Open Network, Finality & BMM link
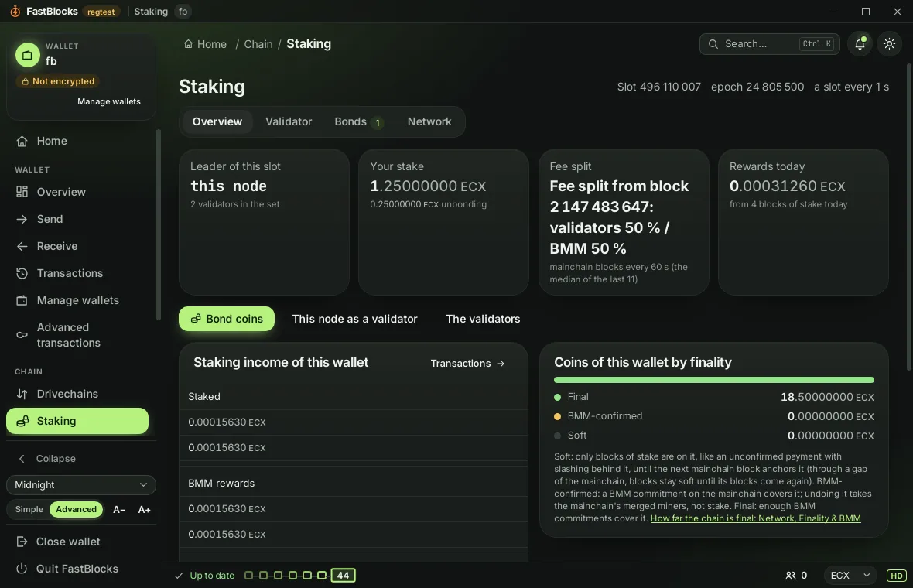Viewport: 913px width, 588px height. click(x=755, y=518)
